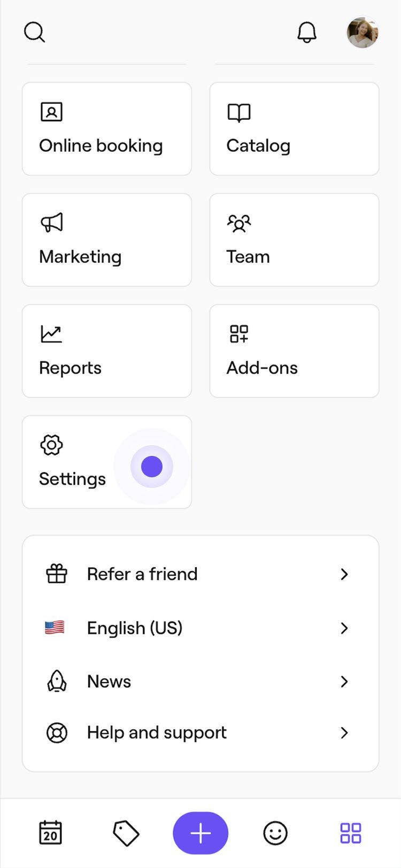Browse the Add-ons tile
The height and width of the screenshot is (868, 401).
(x=294, y=351)
